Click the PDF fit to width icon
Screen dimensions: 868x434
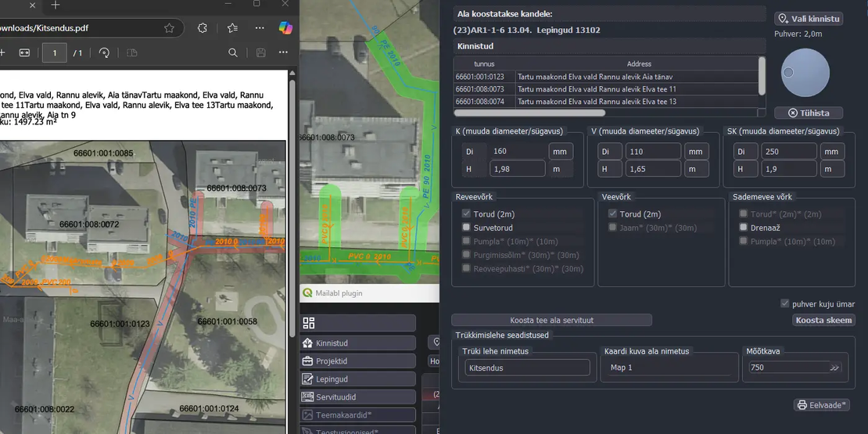[x=24, y=52]
